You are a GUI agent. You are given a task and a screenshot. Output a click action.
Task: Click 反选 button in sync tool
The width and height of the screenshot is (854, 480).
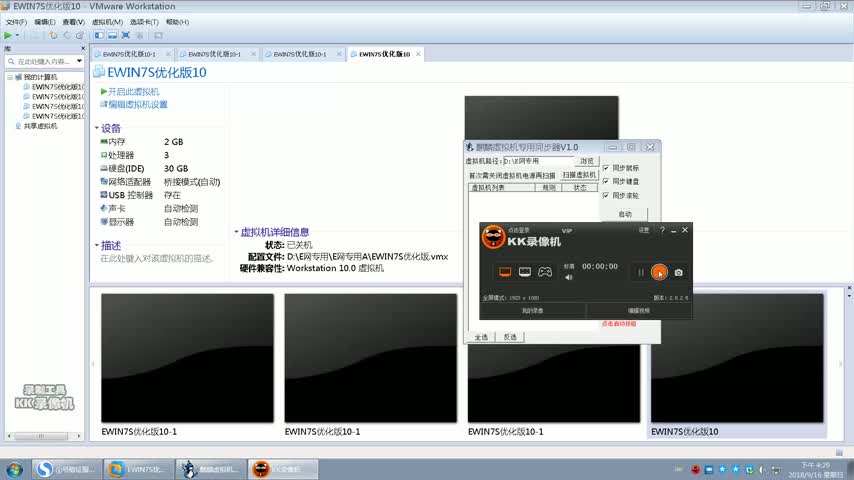point(510,337)
